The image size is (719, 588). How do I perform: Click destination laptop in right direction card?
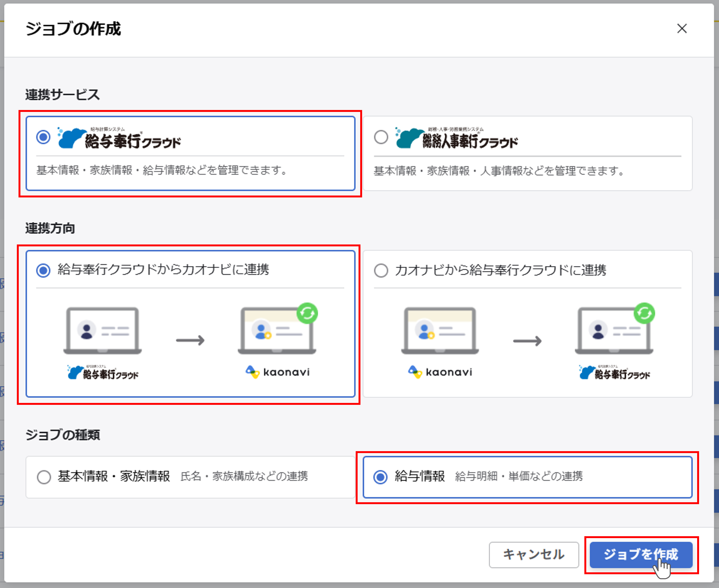614,330
